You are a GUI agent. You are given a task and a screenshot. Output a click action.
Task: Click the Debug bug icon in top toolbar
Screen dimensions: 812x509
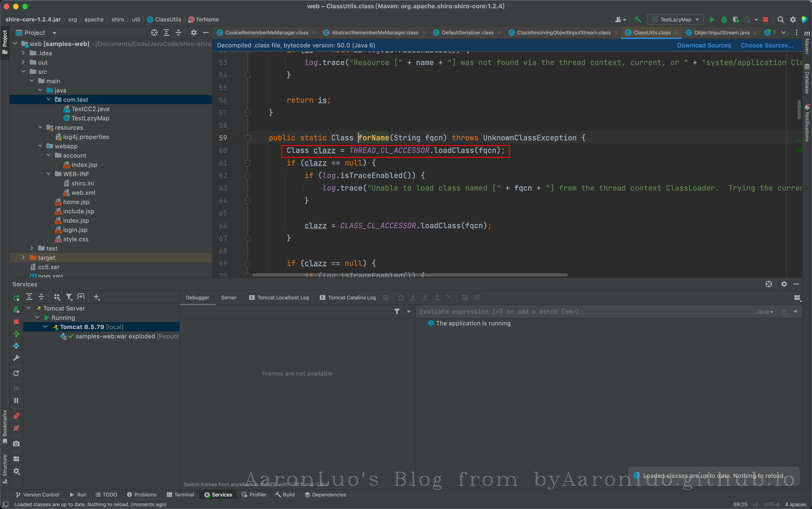coord(724,20)
